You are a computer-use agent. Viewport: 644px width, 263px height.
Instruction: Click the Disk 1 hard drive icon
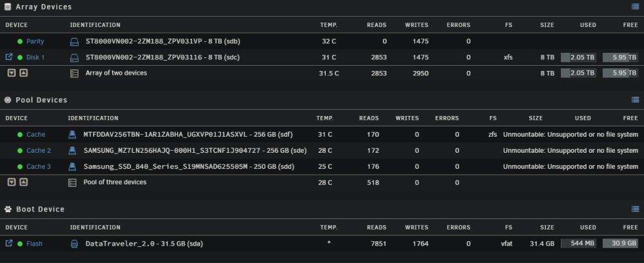74,57
